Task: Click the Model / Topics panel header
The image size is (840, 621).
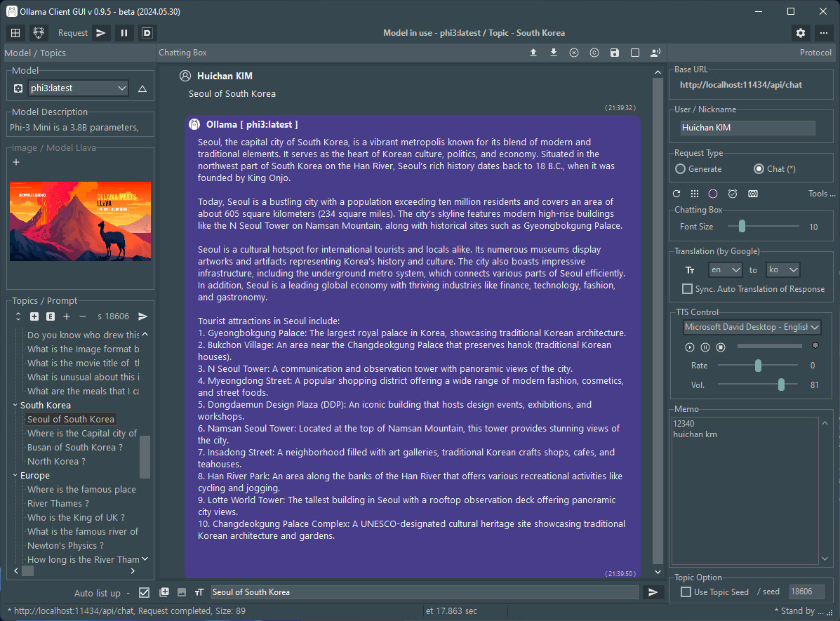Action: [35, 53]
